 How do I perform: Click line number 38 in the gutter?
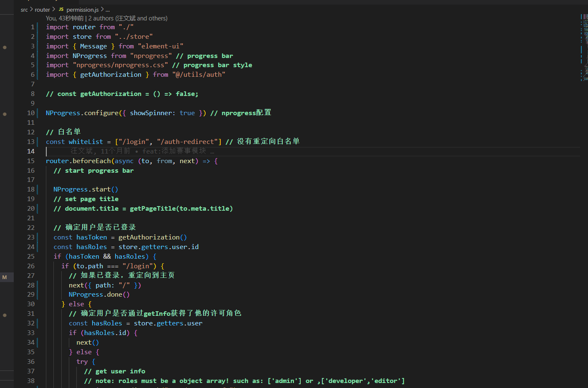click(31, 380)
